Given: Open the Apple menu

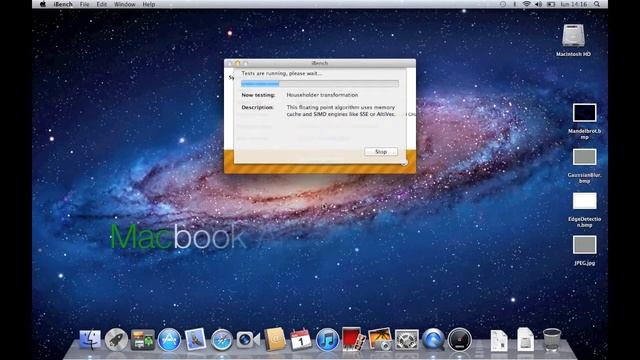Looking at the screenshot, I should 43,4.
